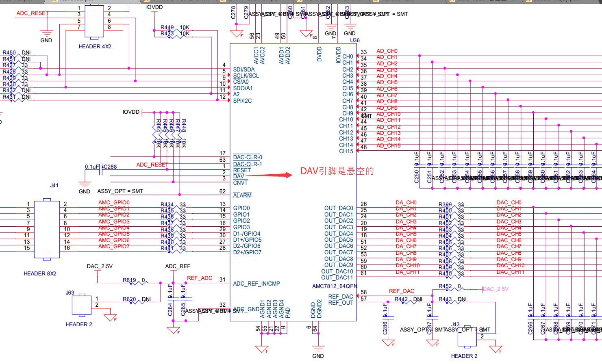
Task: Click the R449 resistor designator
Action: 167,28
